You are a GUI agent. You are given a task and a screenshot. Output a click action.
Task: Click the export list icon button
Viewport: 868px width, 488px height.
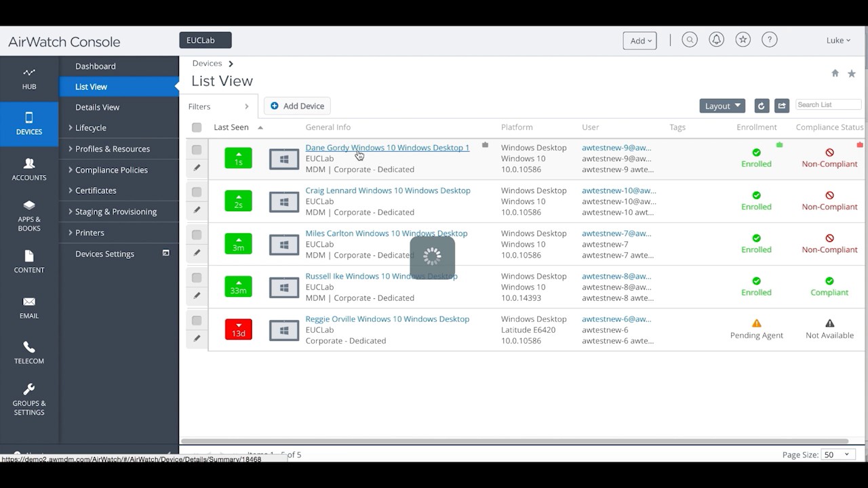[x=782, y=106]
